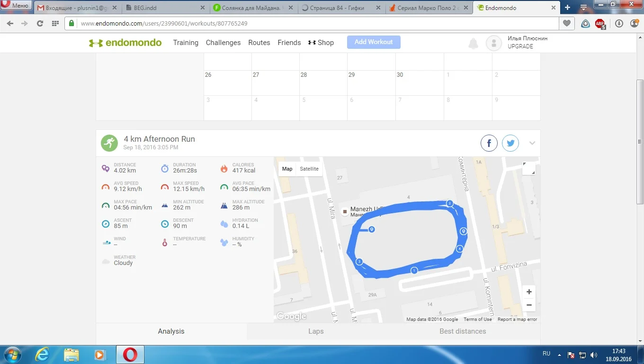Click the UPGRADE link
This screenshot has height=364, width=644.
click(520, 46)
